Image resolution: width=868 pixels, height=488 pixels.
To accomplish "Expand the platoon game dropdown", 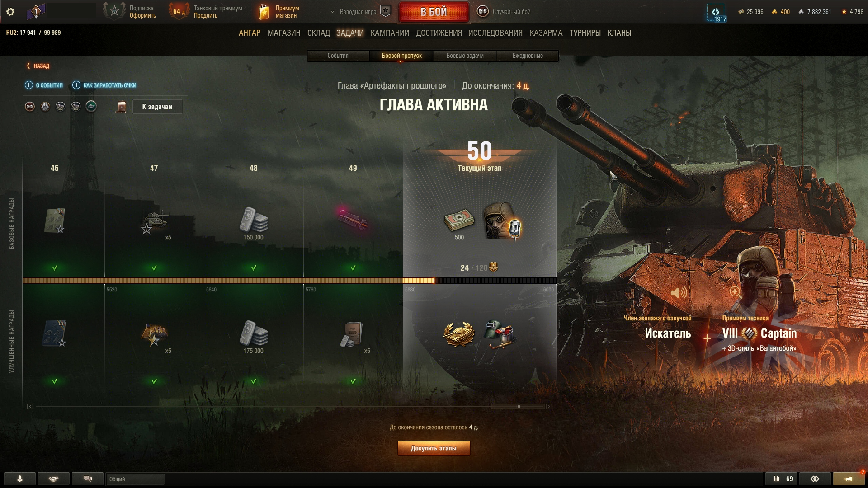I will [x=360, y=12].
